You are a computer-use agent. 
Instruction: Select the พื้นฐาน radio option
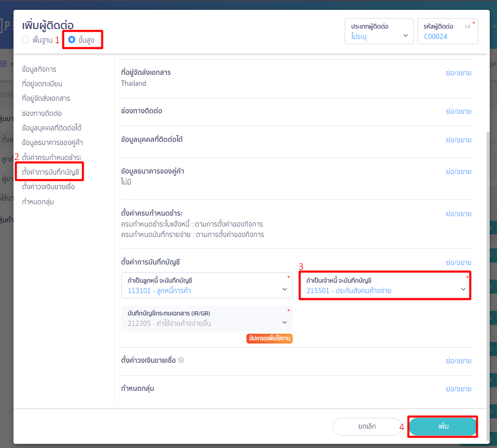(25, 40)
